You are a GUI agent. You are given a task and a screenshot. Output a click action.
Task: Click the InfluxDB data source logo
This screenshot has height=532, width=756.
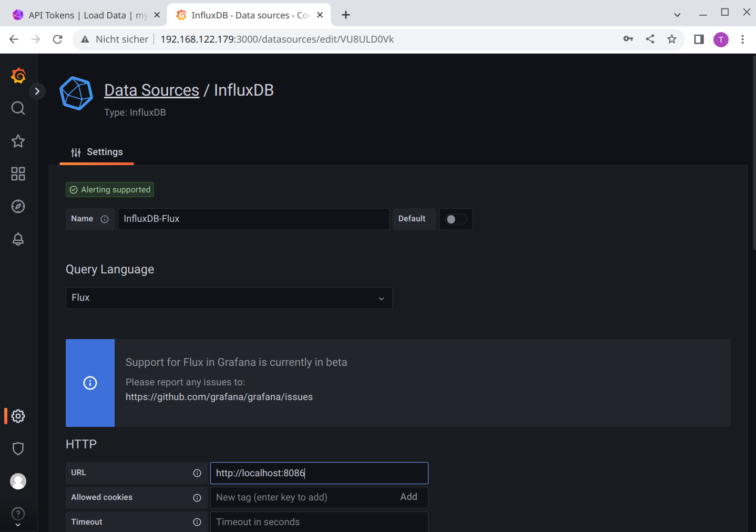[76, 94]
